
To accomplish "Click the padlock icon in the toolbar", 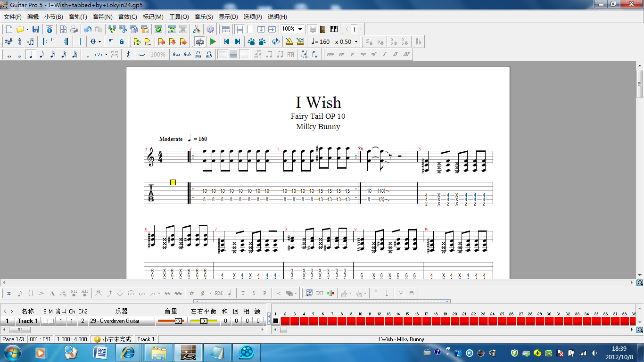I will (x=122, y=41).
